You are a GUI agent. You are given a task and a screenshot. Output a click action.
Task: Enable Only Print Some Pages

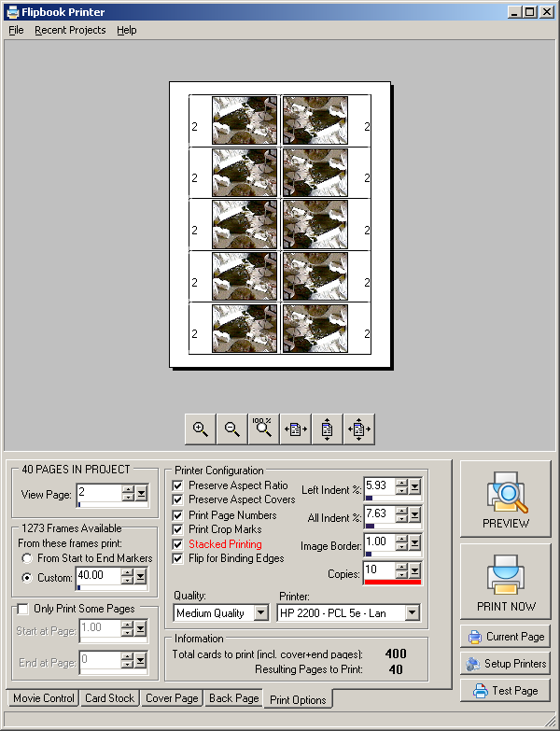(23, 609)
